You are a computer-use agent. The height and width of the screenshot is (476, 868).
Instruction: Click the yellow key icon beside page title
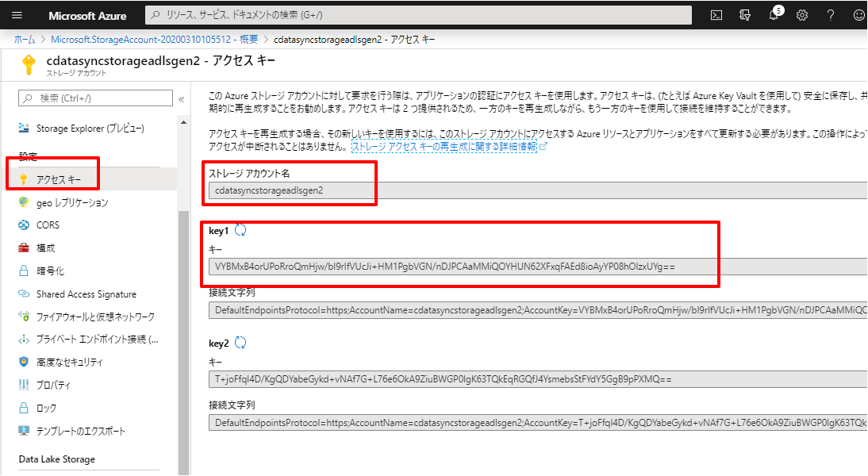click(29, 65)
